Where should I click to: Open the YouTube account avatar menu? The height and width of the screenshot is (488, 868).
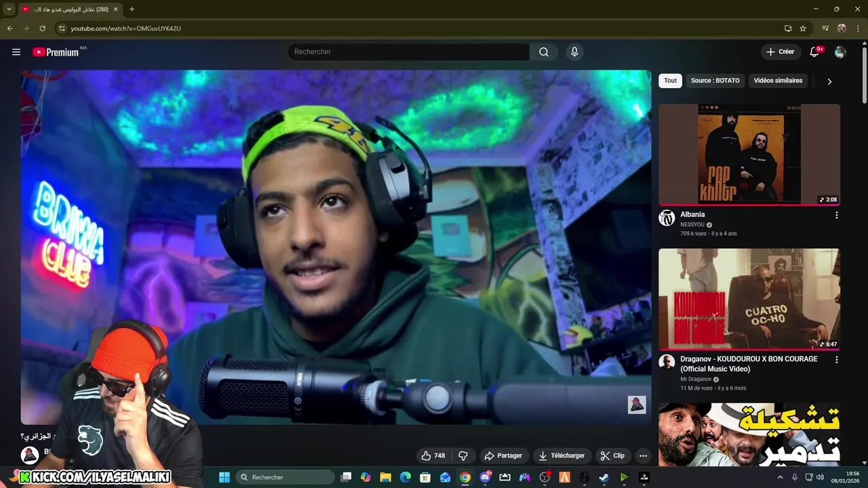tap(840, 52)
